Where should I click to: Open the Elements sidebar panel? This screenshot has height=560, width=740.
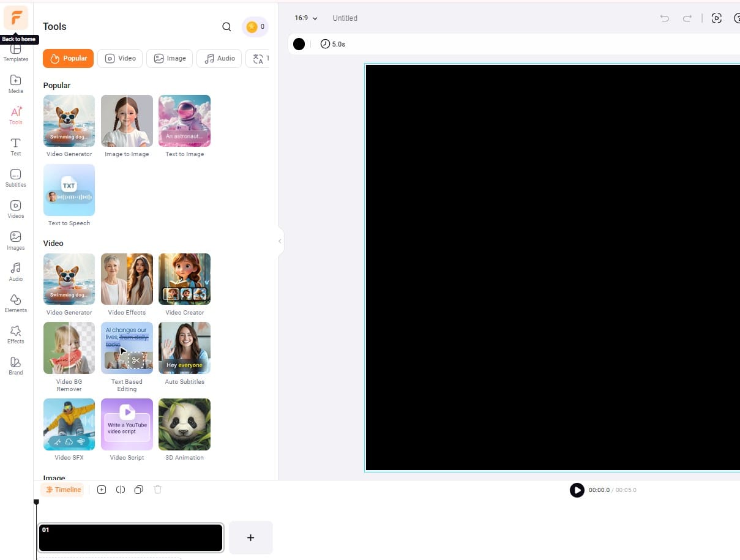pos(16,302)
